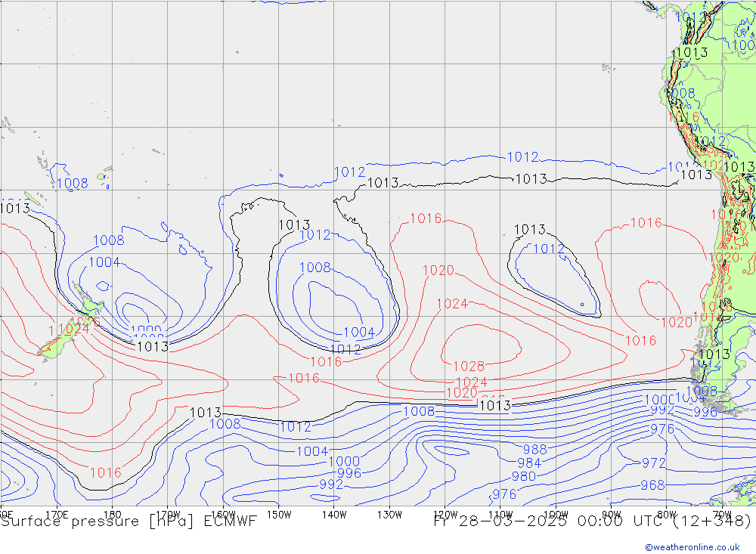Click the blue 984 isobar label
The height and width of the screenshot is (554, 756).
(x=529, y=463)
